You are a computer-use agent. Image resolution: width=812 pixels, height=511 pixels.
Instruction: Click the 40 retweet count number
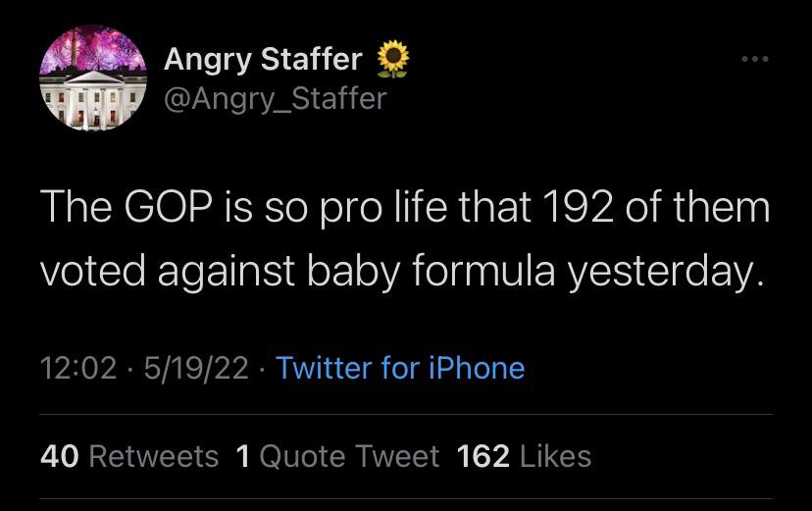click(x=61, y=456)
